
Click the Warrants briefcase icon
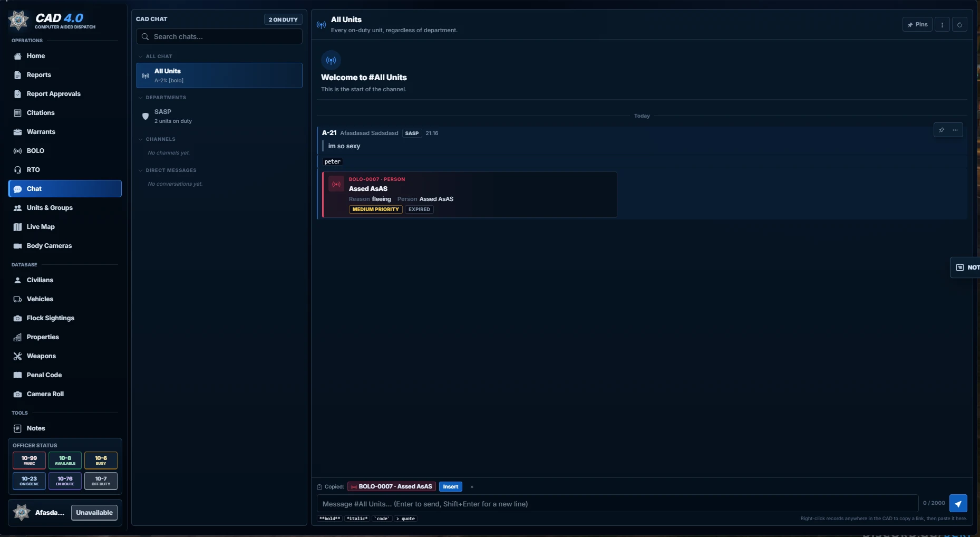(17, 132)
